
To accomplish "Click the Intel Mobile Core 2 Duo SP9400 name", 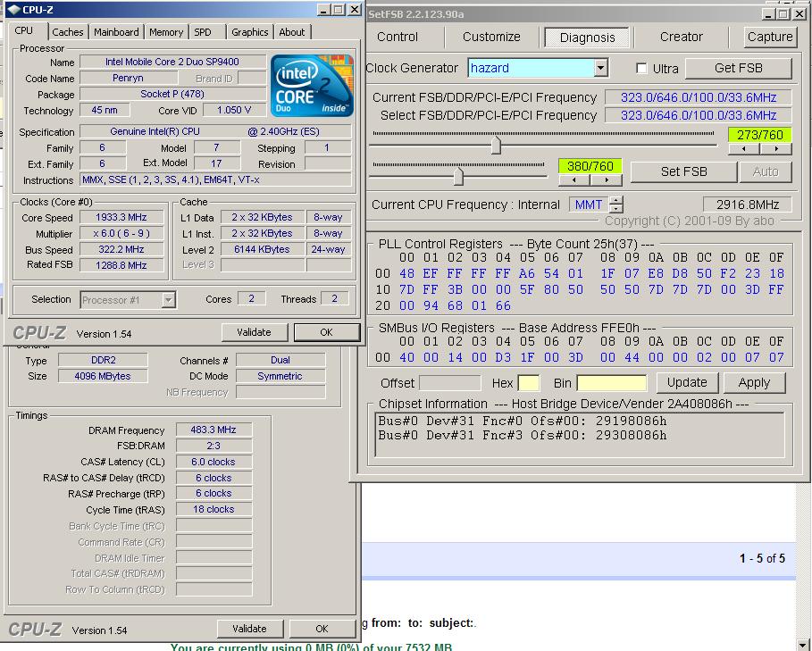I will point(172,63).
